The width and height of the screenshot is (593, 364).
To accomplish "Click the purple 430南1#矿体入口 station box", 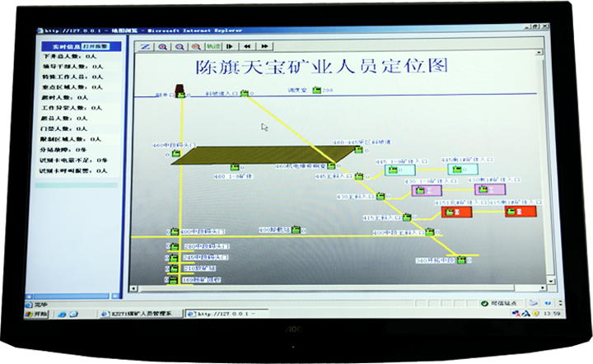I will point(489,189).
